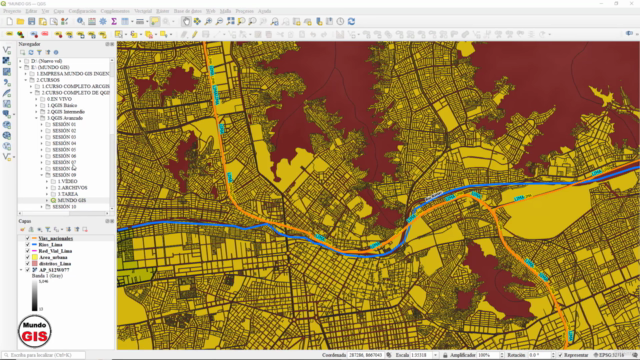
Task: Click Toggle Editing pencil icon
Action: tap(195, 35)
